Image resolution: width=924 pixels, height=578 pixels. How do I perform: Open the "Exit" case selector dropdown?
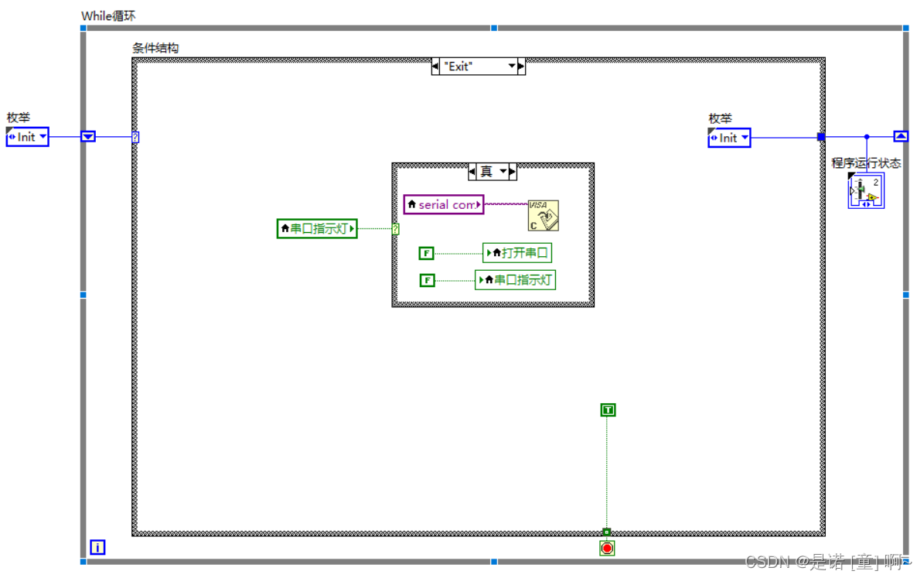(512, 67)
